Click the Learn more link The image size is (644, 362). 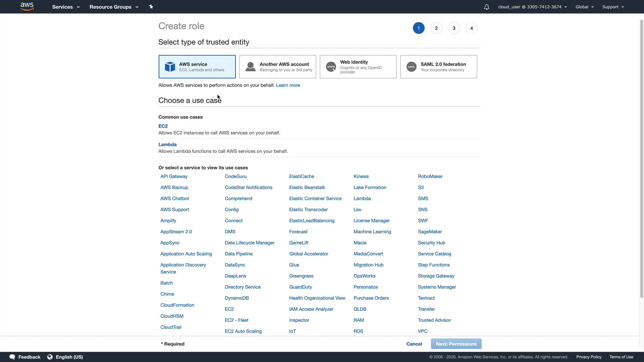288,85
